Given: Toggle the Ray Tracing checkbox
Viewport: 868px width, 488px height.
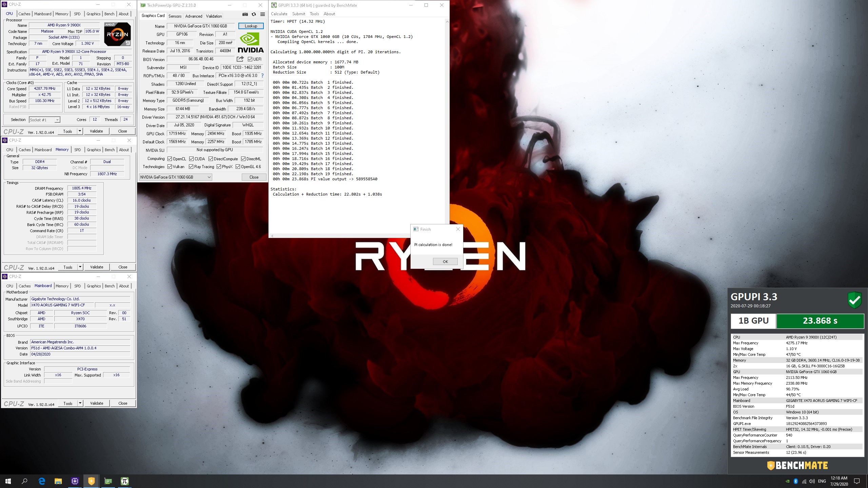Looking at the screenshot, I should pyautogui.click(x=191, y=166).
